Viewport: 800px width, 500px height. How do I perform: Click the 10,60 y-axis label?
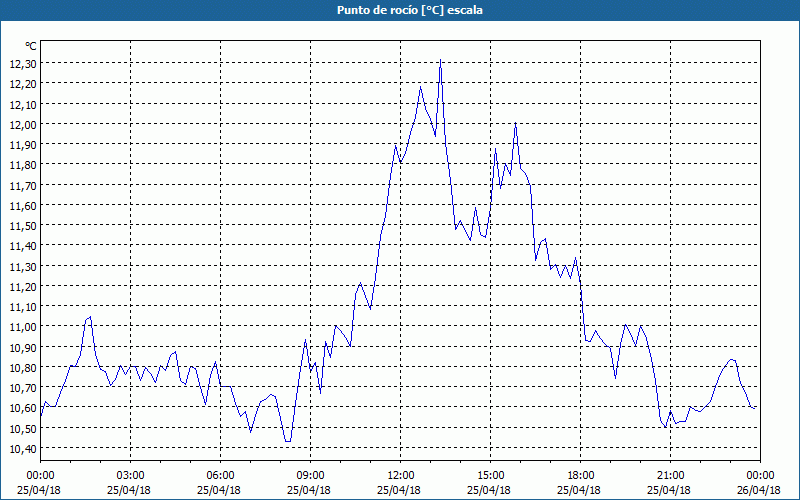click(x=23, y=408)
